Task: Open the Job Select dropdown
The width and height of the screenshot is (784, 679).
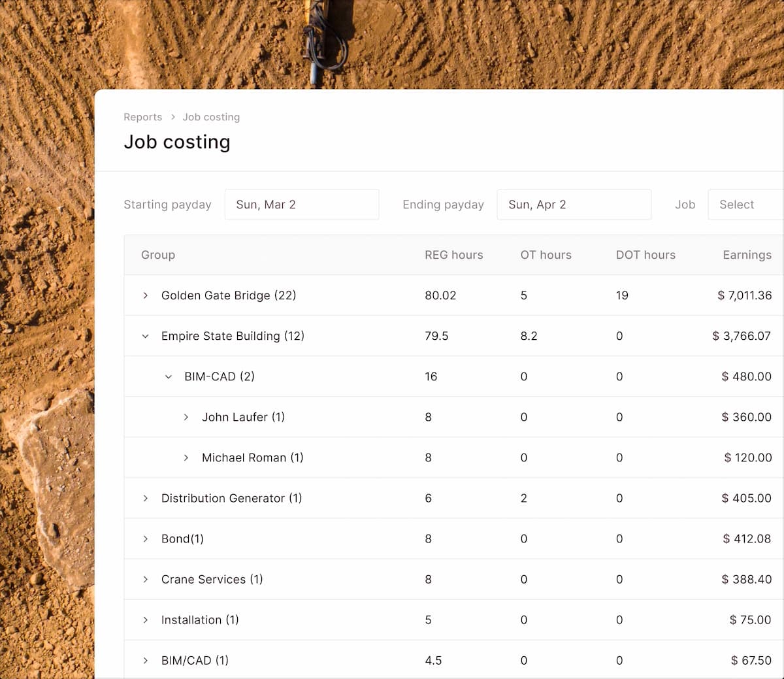Action: [745, 205]
